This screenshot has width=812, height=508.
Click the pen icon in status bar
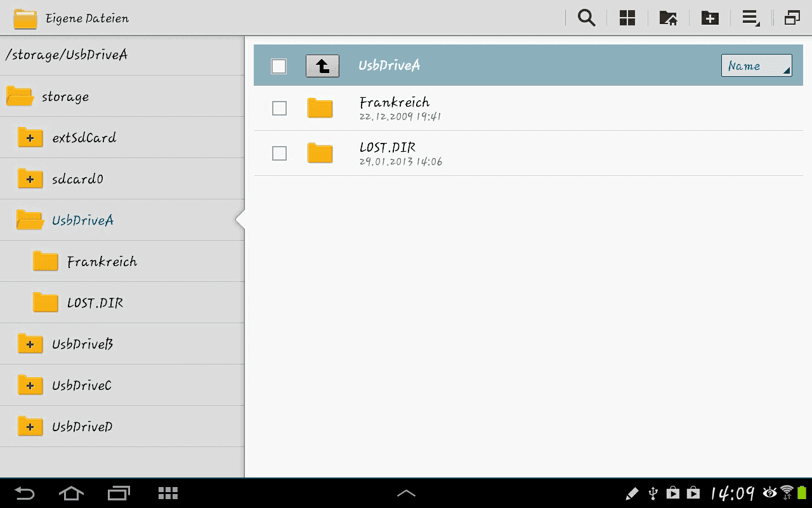pyautogui.click(x=632, y=493)
